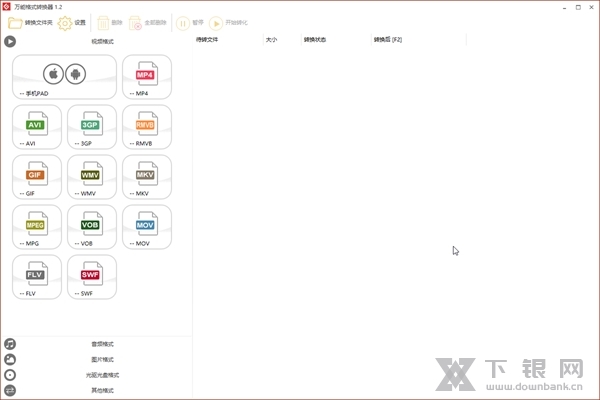Select the mobile phone/PAD format card
This screenshot has height=400, width=600.
(x=64, y=77)
